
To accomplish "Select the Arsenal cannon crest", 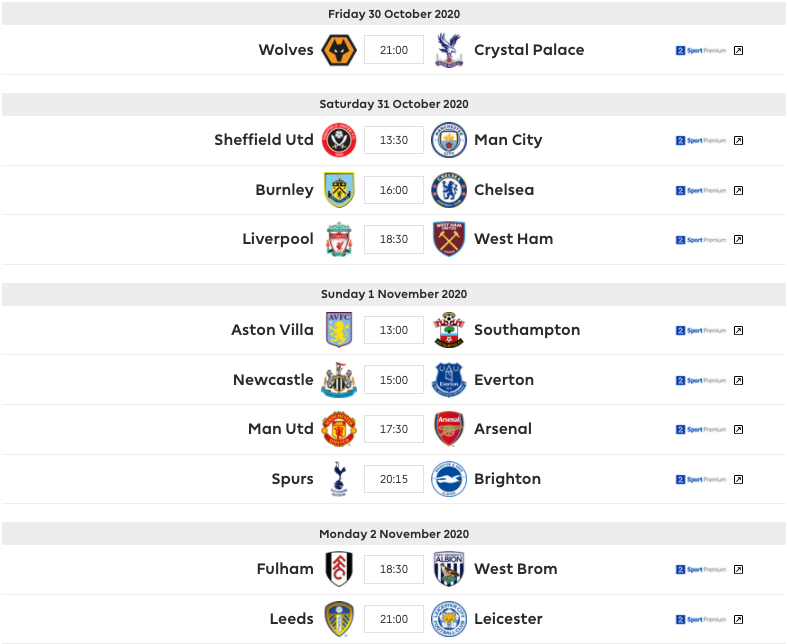I will [x=449, y=429].
